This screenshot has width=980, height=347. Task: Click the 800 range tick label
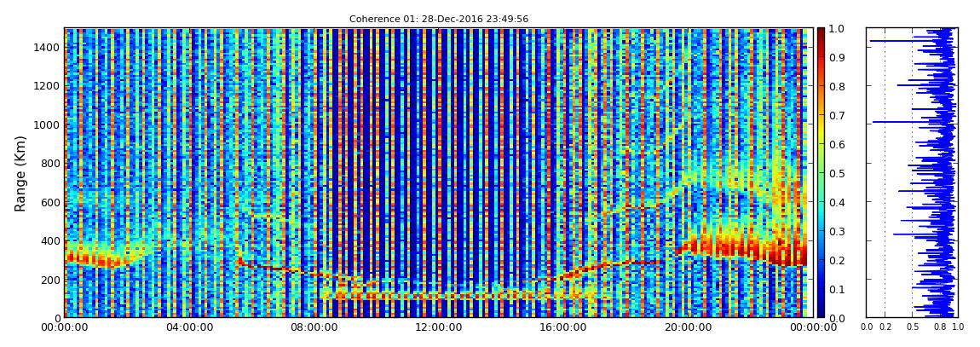click(x=50, y=164)
